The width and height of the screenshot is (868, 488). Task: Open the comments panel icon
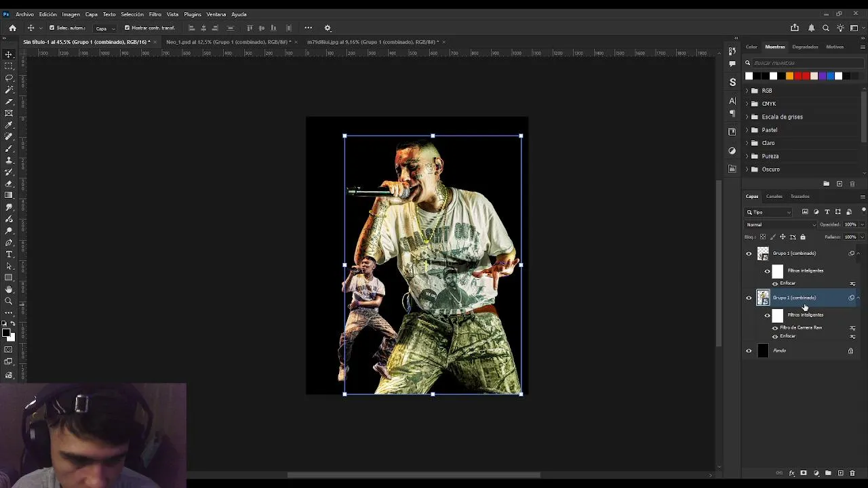tap(732, 64)
